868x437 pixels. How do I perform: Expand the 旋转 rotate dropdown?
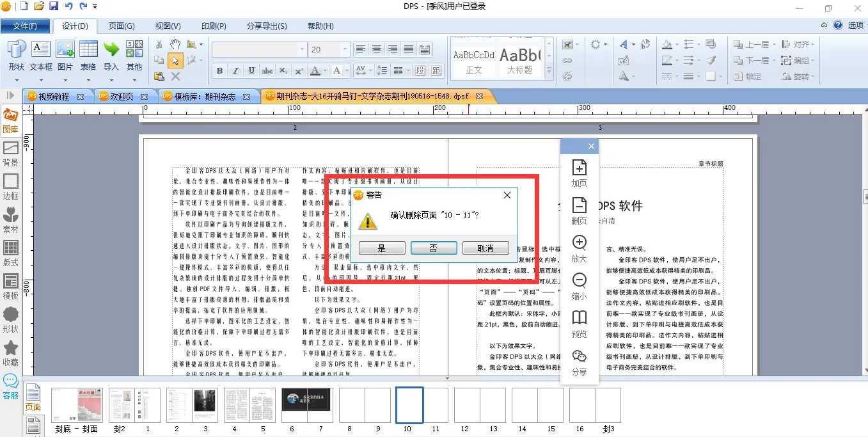pyautogui.click(x=813, y=77)
